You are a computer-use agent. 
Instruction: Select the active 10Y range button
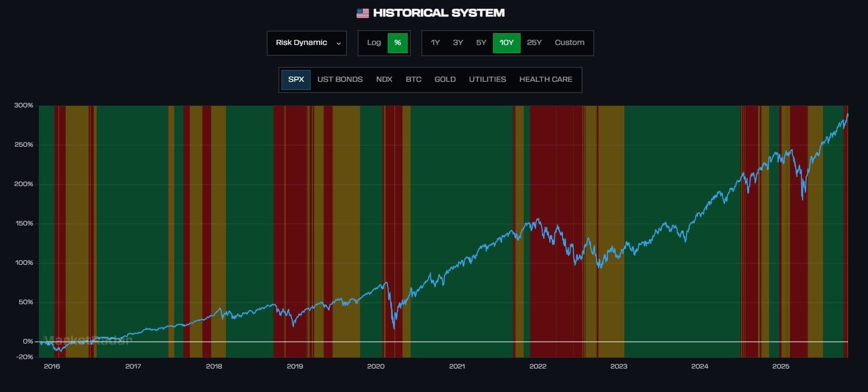click(x=506, y=43)
